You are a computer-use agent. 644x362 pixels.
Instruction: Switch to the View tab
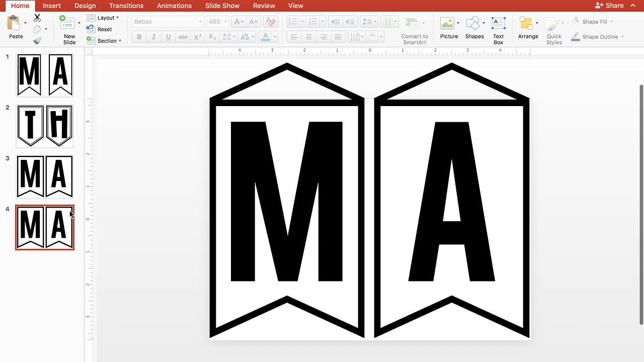[296, 6]
